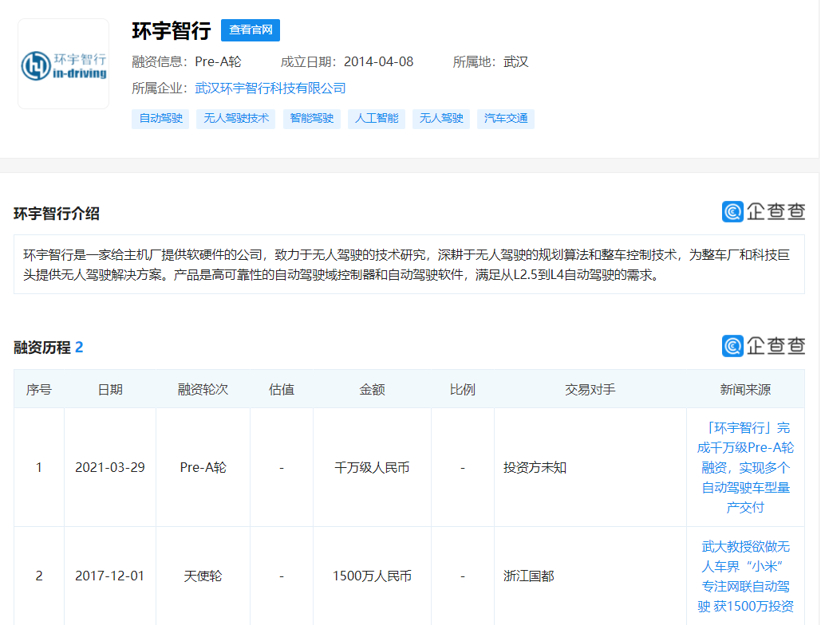Click the 天使轮 round cell

pyautogui.click(x=203, y=576)
